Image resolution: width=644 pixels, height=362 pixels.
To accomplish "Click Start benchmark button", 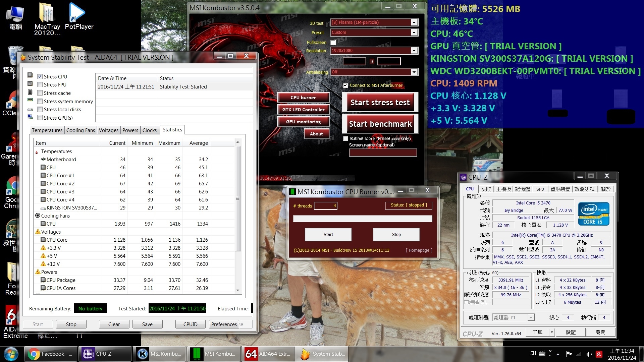I will pyautogui.click(x=380, y=124).
